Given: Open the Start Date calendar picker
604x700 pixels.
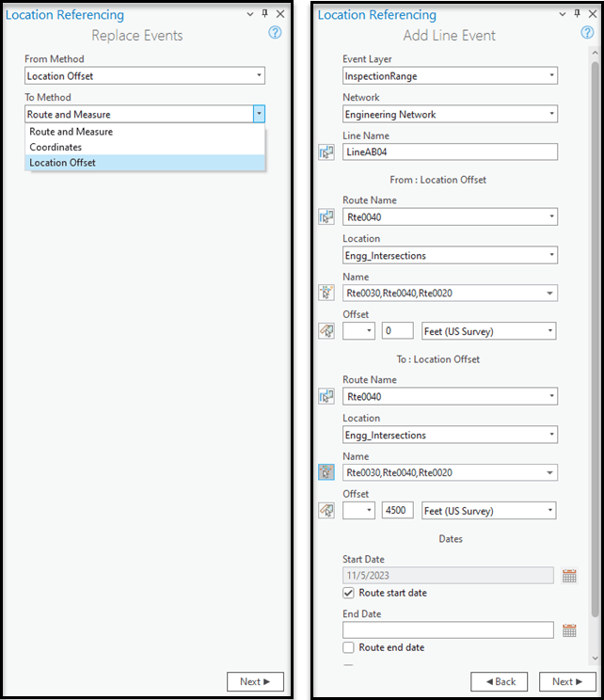Looking at the screenshot, I should coord(569,576).
